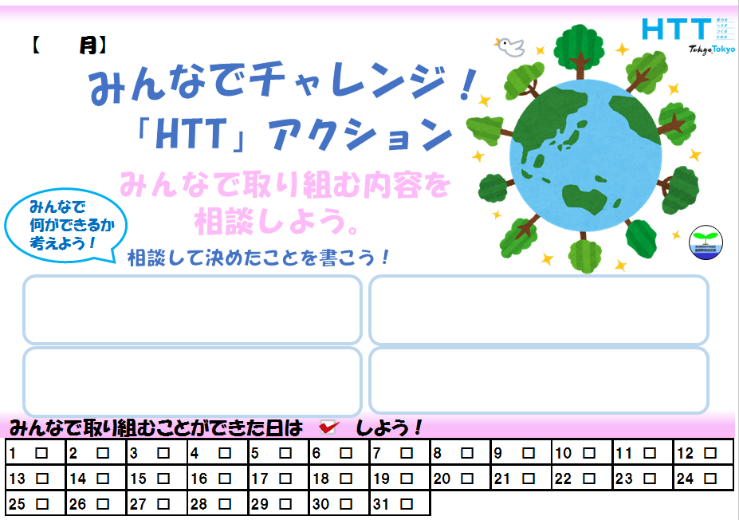Tick the checkbox for day 13
The width and height of the screenshot is (739, 520).
click(x=42, y=479)
